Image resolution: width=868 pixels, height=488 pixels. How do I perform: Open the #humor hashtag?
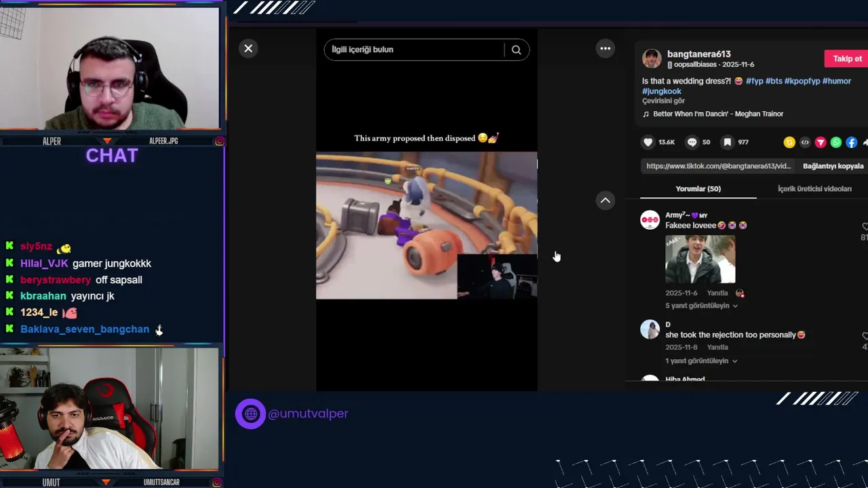tap(837, 81)
